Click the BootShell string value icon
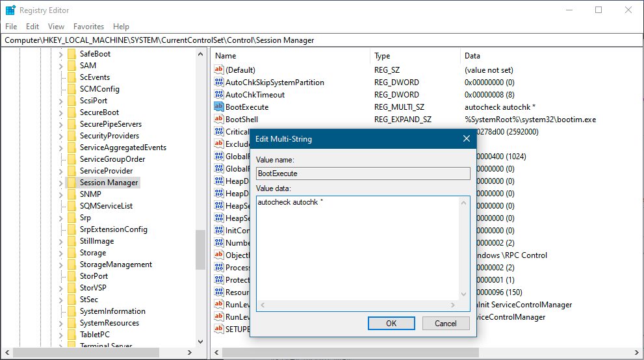 [x=219, y=119]
